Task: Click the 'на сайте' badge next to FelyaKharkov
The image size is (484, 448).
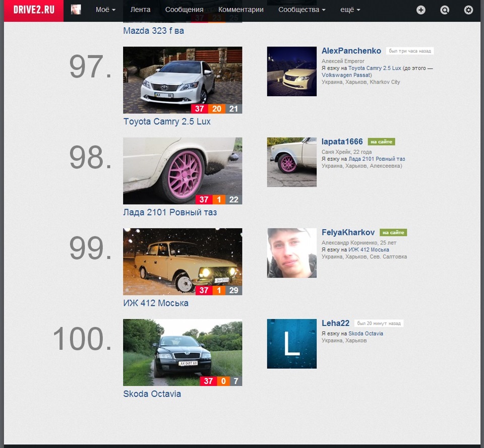Action: pos(393,232)
